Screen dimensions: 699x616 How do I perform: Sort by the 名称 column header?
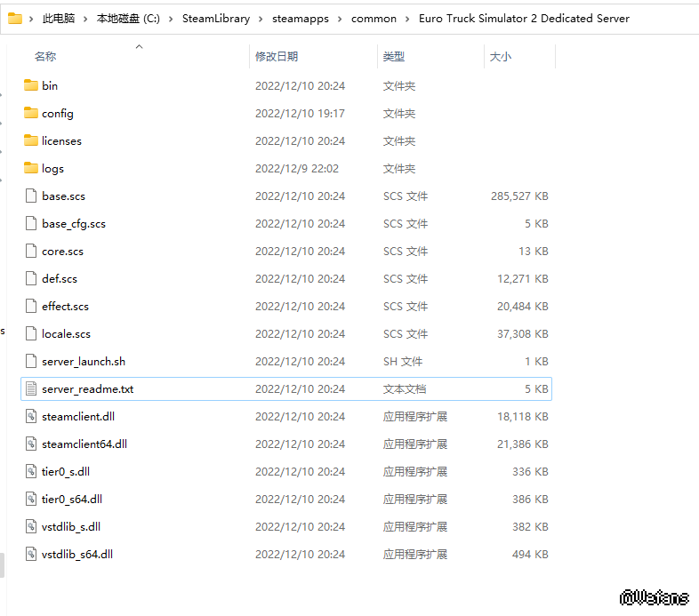[x=45, y=57]
